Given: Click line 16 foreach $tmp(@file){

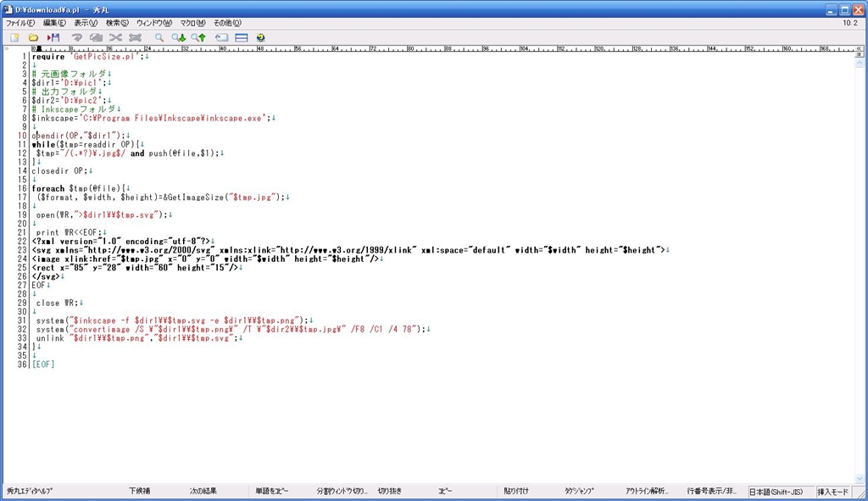Looking at the screenshot, I should (x=79, y=189).
